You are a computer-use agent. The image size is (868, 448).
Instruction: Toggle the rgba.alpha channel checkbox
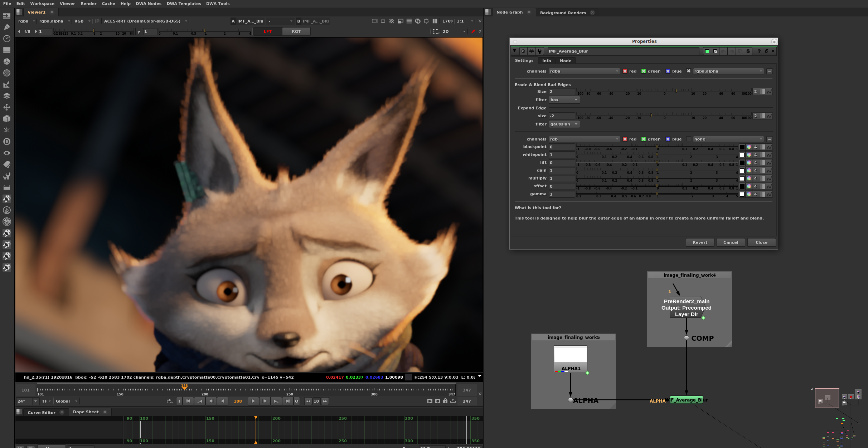(689, 71)
